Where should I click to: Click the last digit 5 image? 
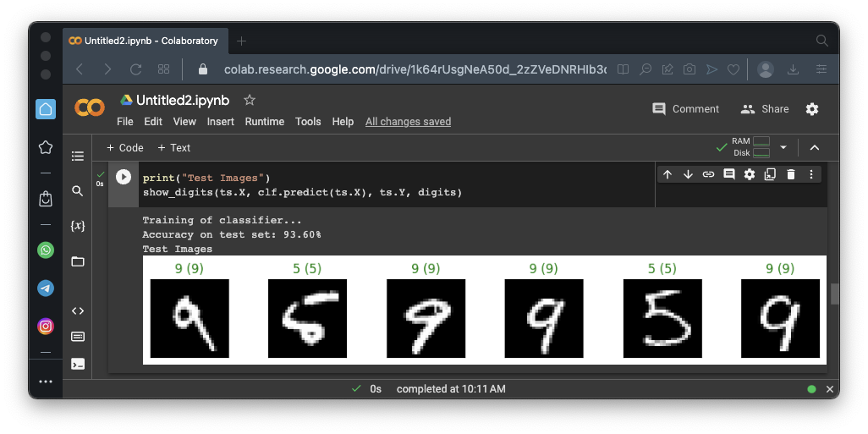(x=662, y=318)
